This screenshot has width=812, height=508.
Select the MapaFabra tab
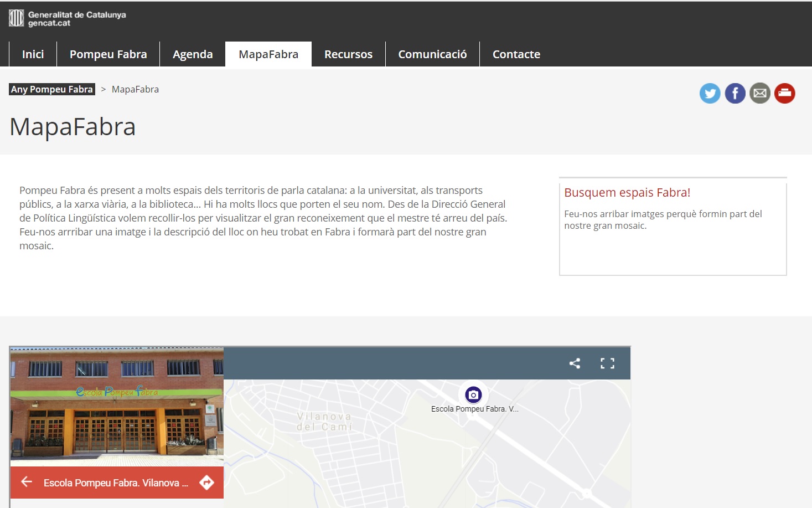point(268,54)
